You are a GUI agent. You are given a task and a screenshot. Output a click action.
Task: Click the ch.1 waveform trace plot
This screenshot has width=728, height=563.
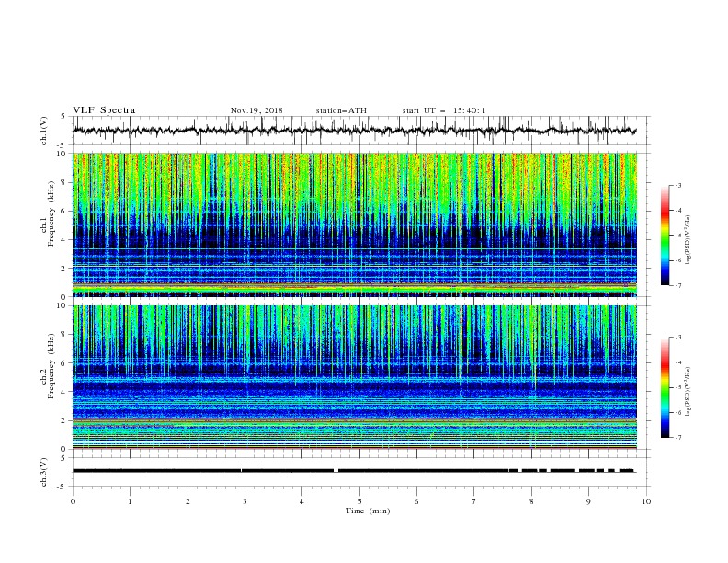point(354,131)
